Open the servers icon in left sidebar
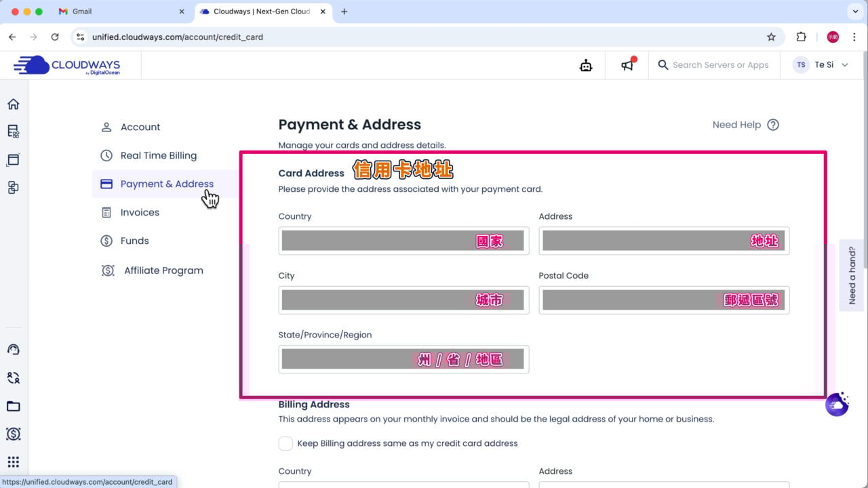 tap(14, 131)
